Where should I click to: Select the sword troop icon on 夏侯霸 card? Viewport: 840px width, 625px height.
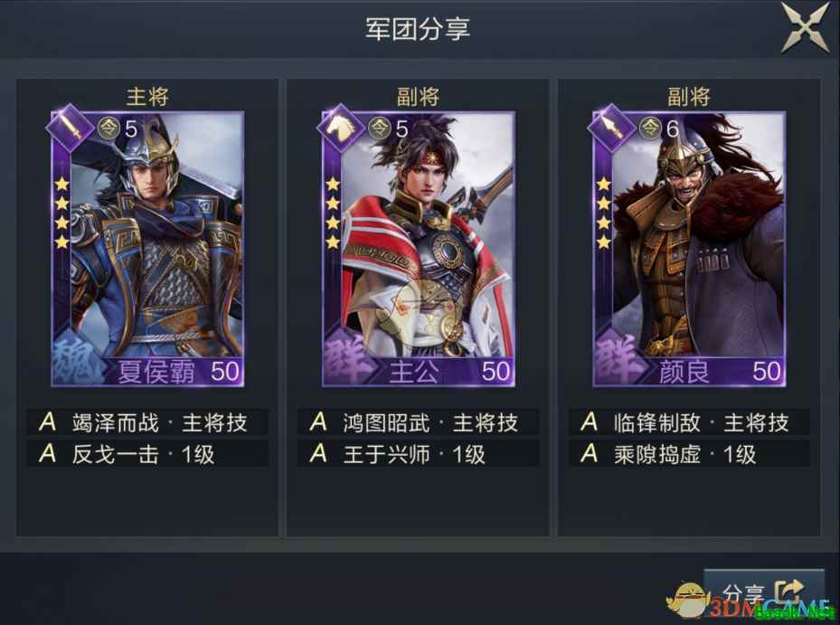click(71, 128)
